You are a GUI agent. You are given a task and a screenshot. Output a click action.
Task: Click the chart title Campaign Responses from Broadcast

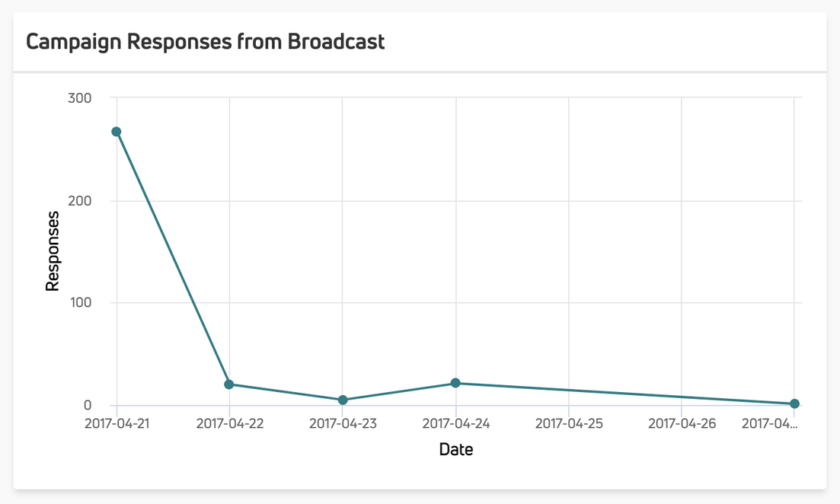pos(205,41)
